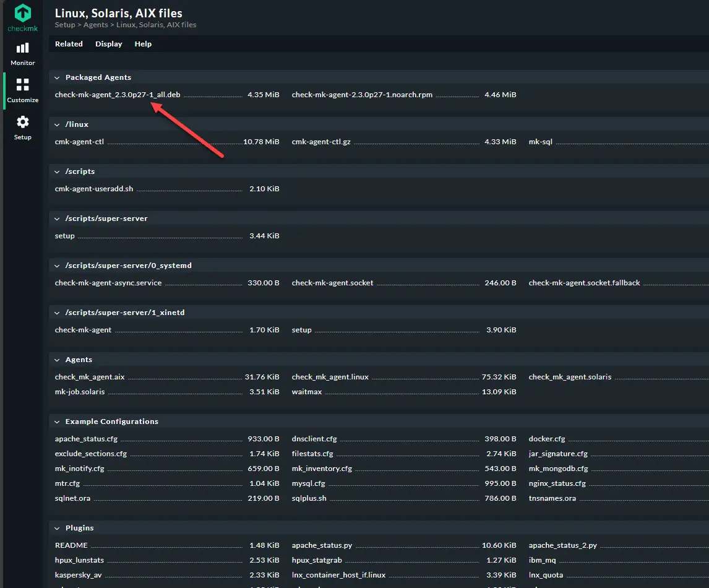Viewport: 709px width, 588px height.
Task: Download filestats.cfg
Action: pos(312,454)
